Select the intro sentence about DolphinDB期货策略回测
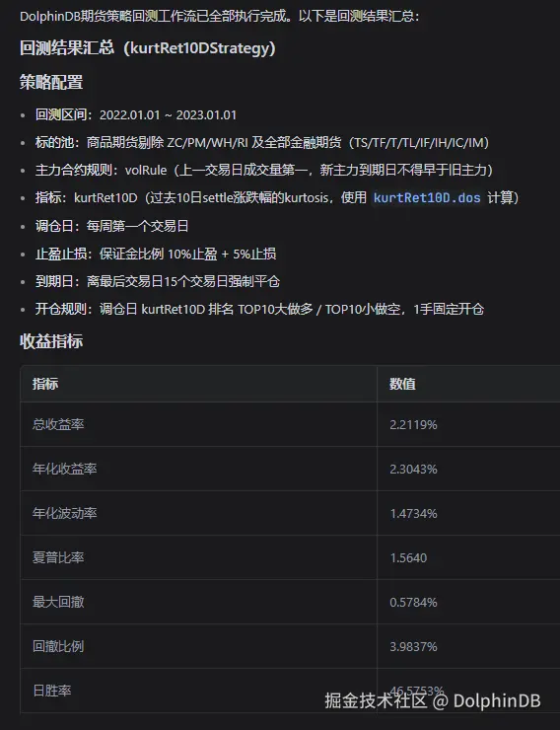The image size is (560, 730). (220, 17)
